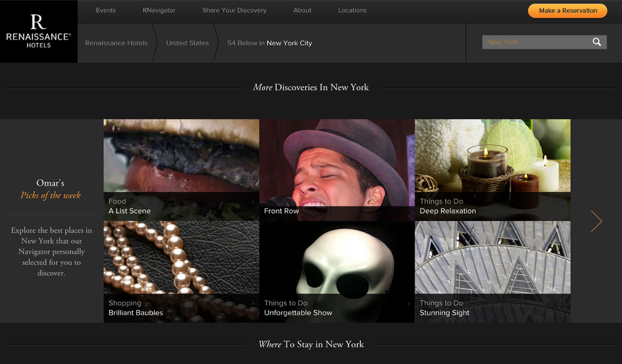Select the Renaissance Hotels breadcrumb
The height and width of the screenshot is (364, 622).
tap(116, 43)
